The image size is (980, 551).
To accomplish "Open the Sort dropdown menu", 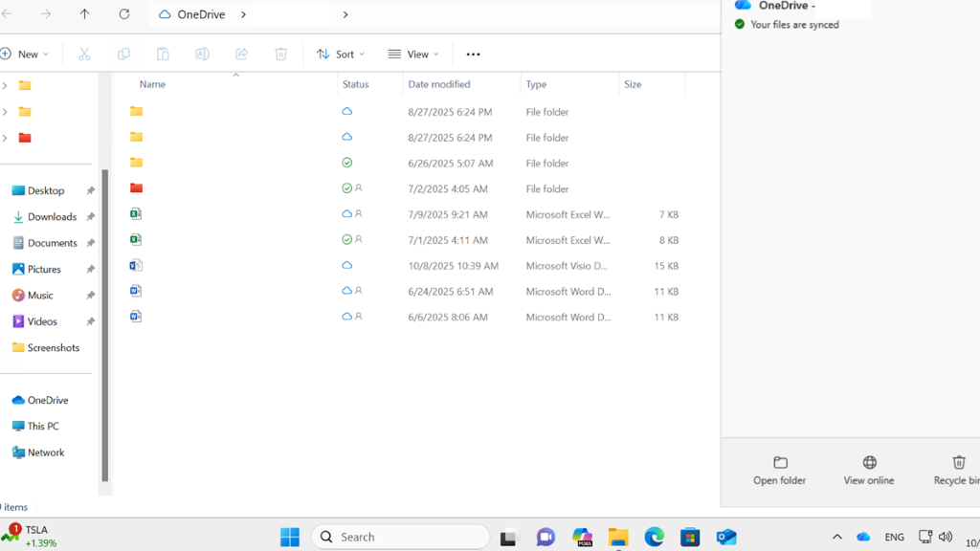I will [341, 55].
